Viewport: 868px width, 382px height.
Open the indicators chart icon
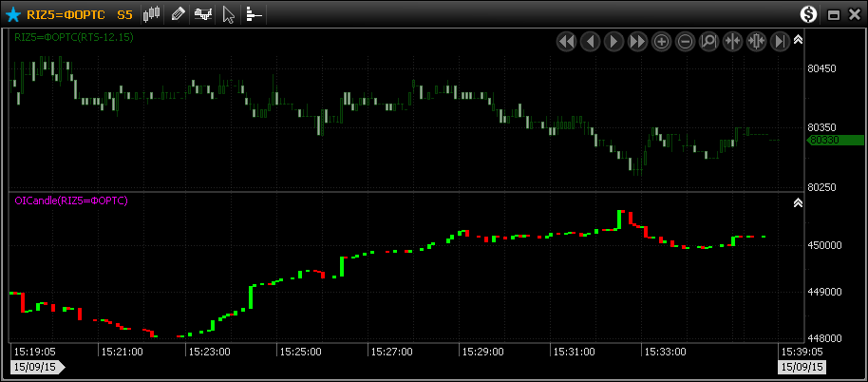tap(202, 14)
